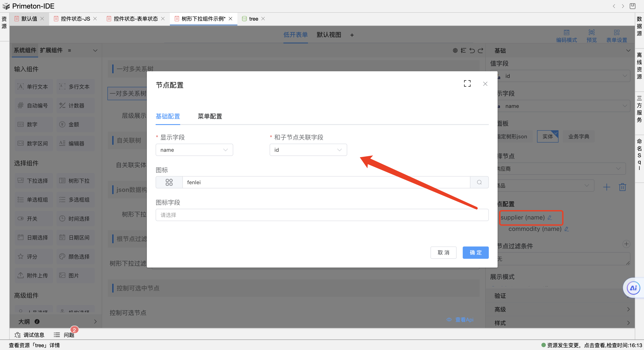
Task: Click the search icon in 图标 field
Action: [479, 182]
